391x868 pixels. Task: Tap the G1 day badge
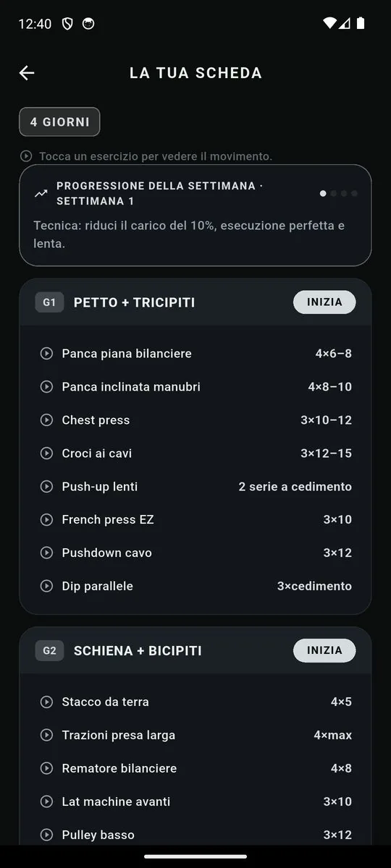pos(49,302)
